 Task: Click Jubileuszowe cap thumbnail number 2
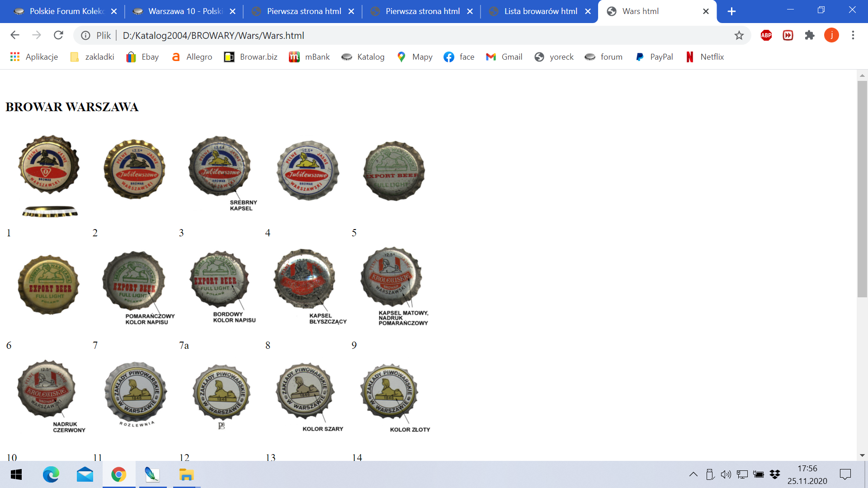[135, 169]
